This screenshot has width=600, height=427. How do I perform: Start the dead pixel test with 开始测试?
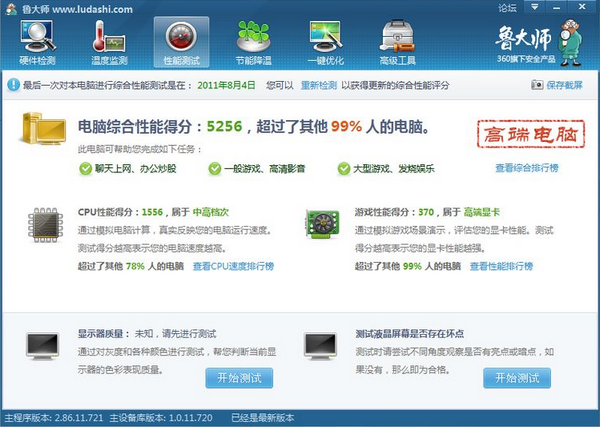(517, 378)
